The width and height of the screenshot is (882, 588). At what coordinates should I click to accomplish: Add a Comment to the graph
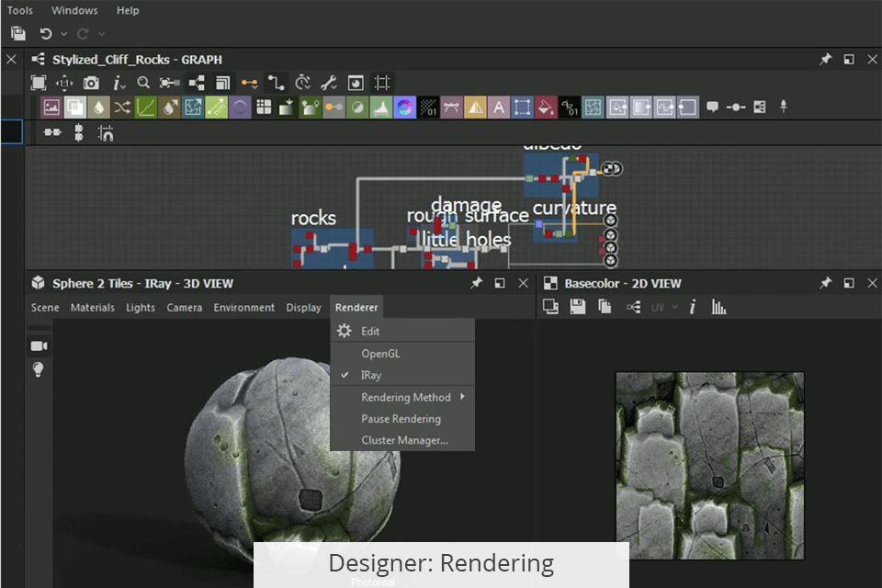click(712, 107)
